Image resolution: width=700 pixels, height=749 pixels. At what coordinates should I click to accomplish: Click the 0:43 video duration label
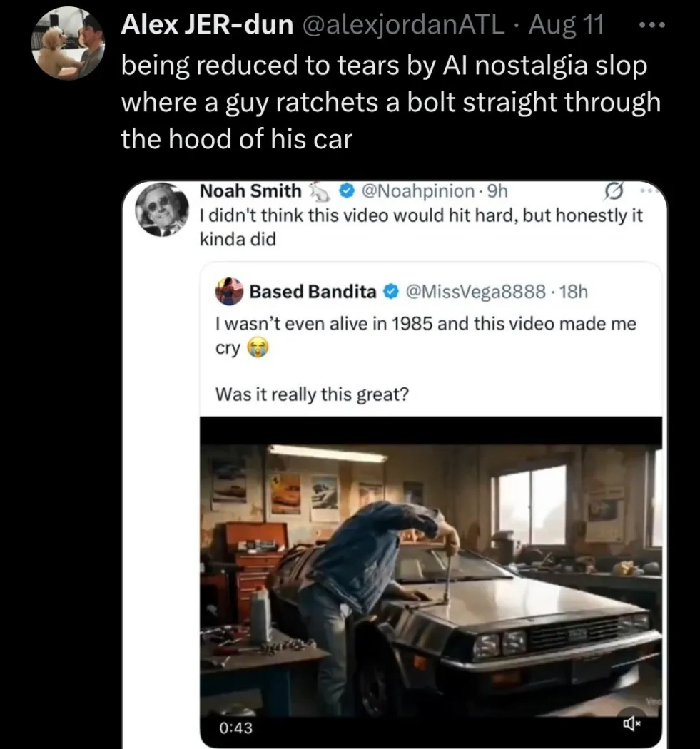click(236, 728)
